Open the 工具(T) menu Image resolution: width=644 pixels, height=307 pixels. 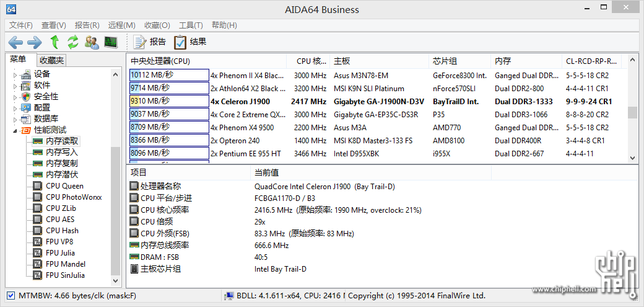click(191, 25)
